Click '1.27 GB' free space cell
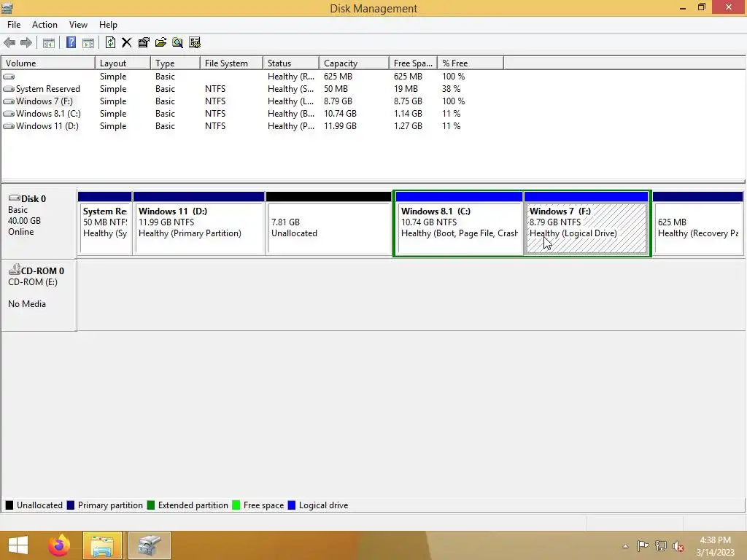Viewport: 747px width, 560px height. coord(408,125)
